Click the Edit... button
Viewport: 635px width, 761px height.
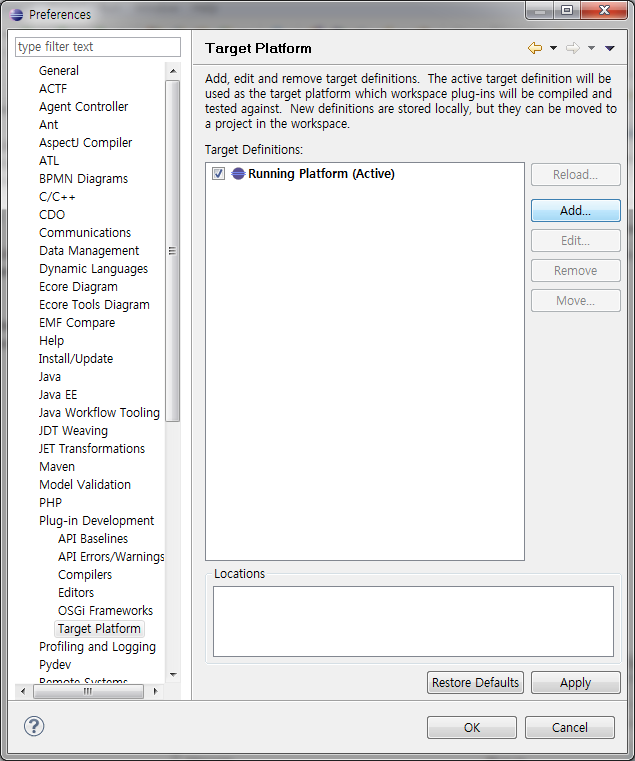point(576,241)
